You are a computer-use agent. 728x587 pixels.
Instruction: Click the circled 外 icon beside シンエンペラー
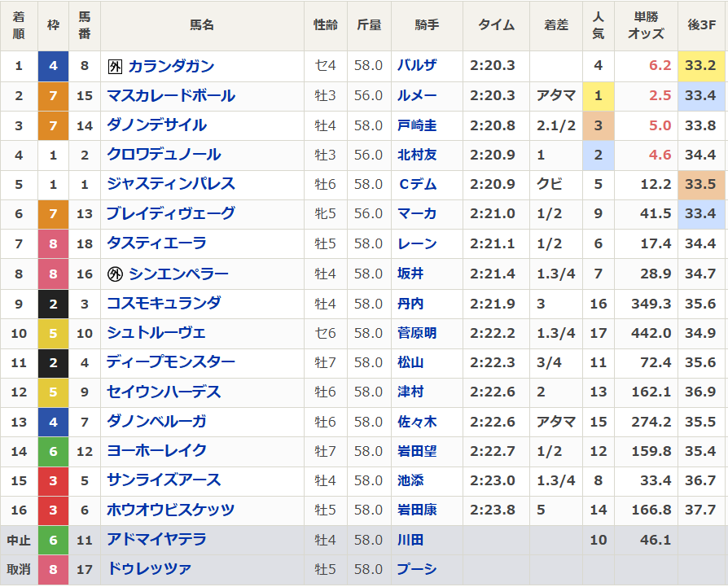coord(115,274)
